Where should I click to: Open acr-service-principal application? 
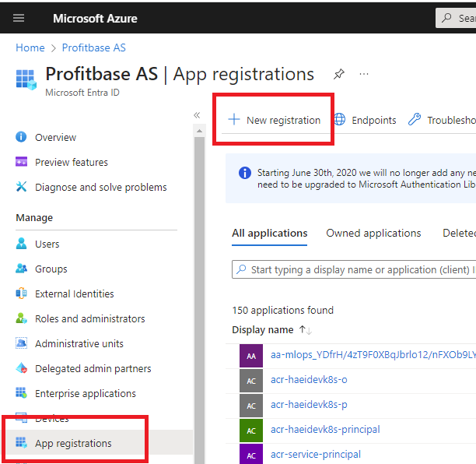tap(316, 455)
